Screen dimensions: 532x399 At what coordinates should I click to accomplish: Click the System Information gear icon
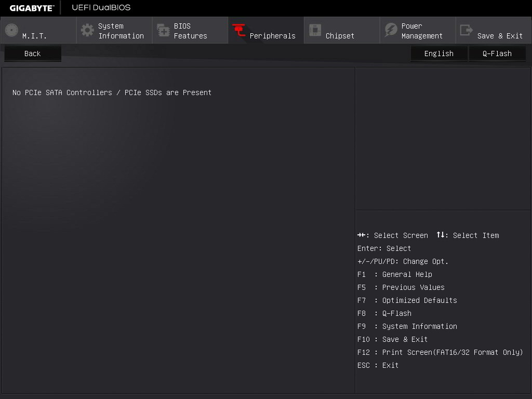point(87,30)
